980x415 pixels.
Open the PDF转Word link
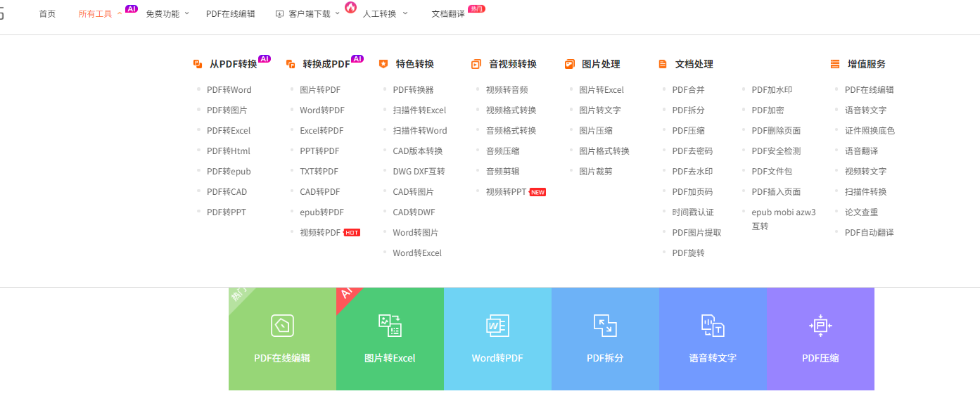tap(229, 90)
